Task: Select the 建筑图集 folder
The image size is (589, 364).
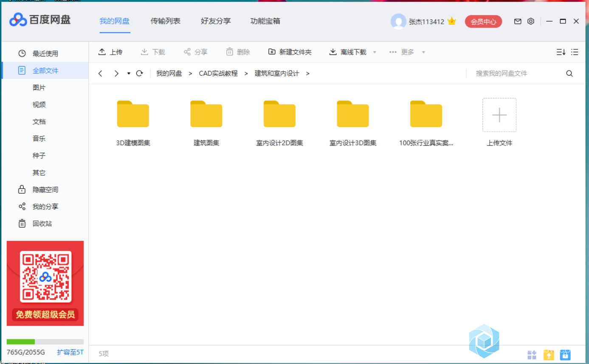Action: coord(206,123)
